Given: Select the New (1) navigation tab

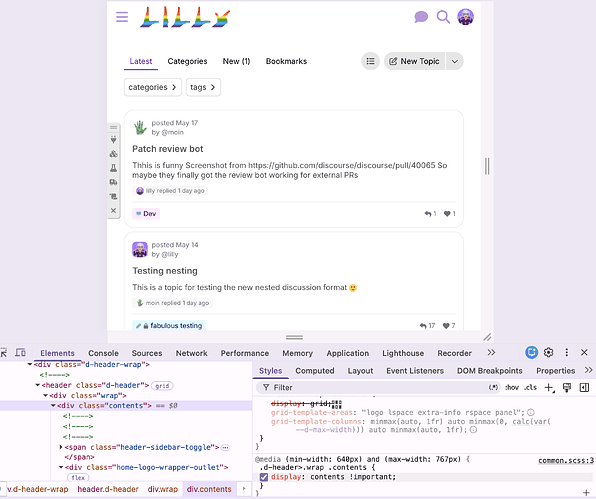Looking at the screenshot, I should click(236, 61).
